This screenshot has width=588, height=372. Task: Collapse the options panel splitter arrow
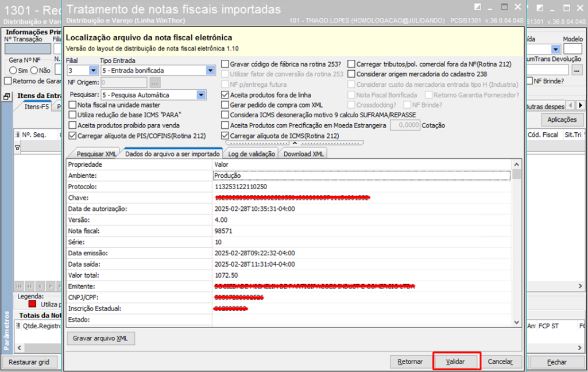tap(294, 143)
